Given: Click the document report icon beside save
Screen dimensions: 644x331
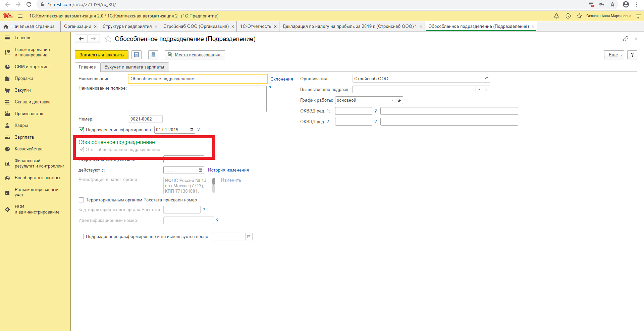Looking at the screenshot, I should pyautogui.click(x=153, y=55).
